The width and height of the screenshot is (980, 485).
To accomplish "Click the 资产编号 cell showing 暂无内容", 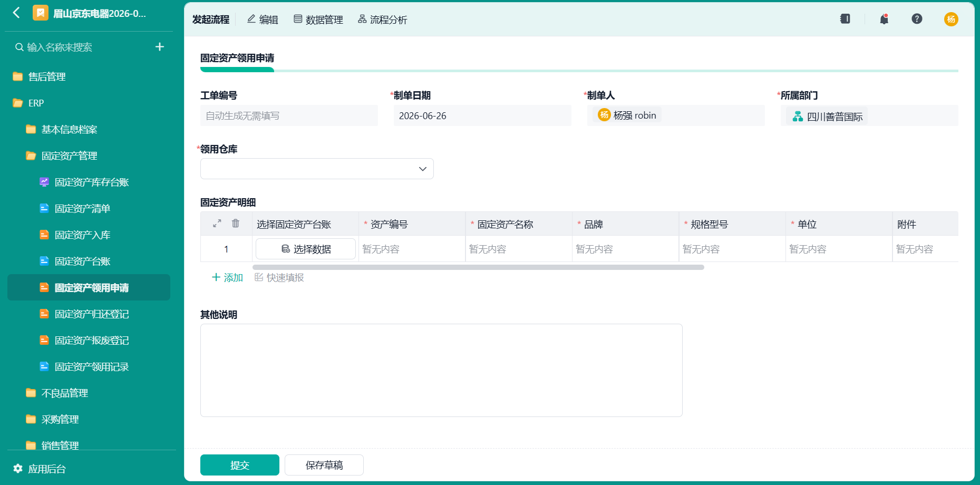I will pyautogui.click(x=412, y=249).
